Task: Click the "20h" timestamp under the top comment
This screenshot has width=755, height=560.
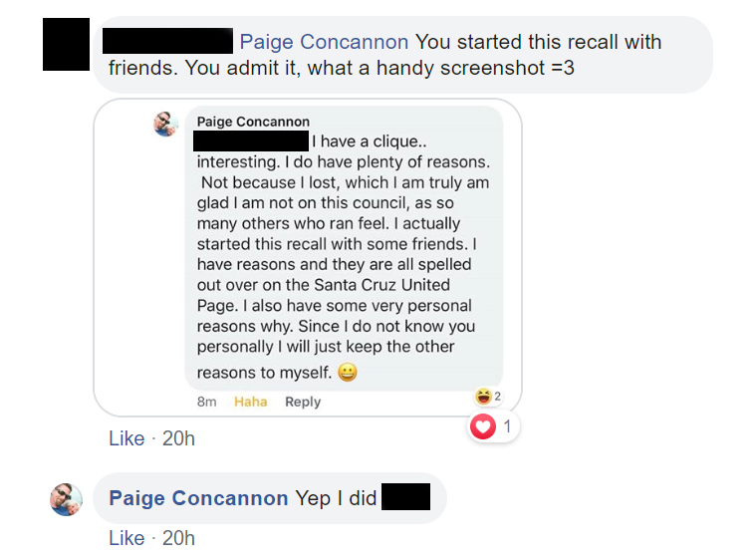Action: tap(178, 438)
